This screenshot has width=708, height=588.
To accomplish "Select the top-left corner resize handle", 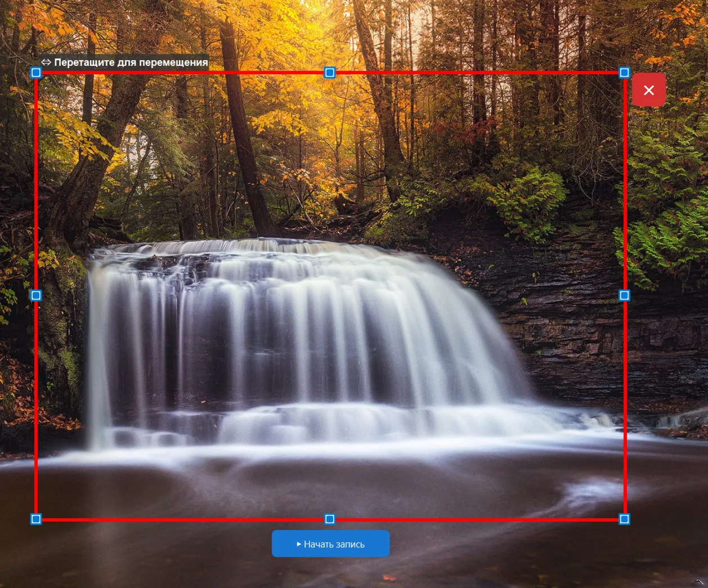I will tap(36, 73).
